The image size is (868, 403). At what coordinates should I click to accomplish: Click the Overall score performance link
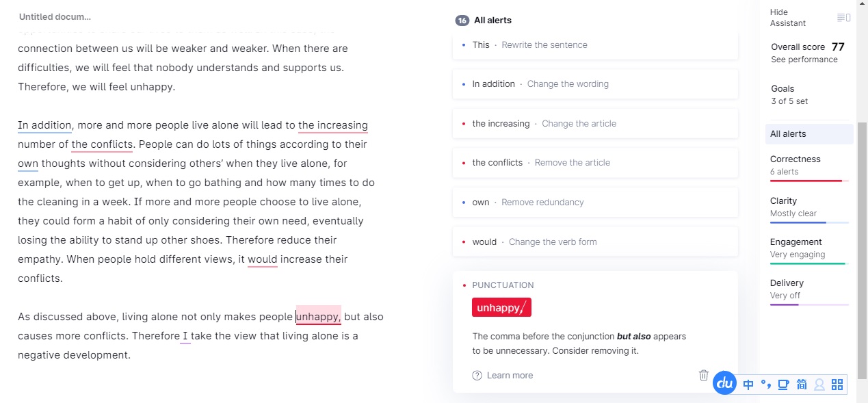804,60
